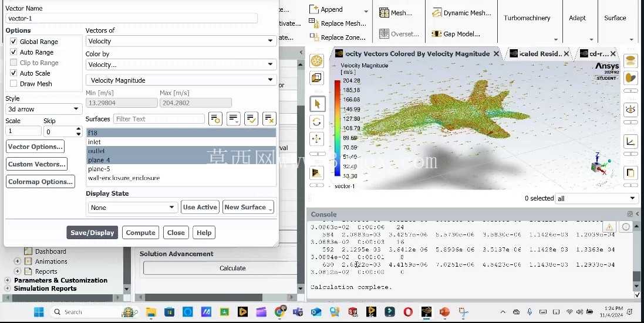Click the Replace Zone ribbon icon
The image size is (644, 323).
point(314,37)
